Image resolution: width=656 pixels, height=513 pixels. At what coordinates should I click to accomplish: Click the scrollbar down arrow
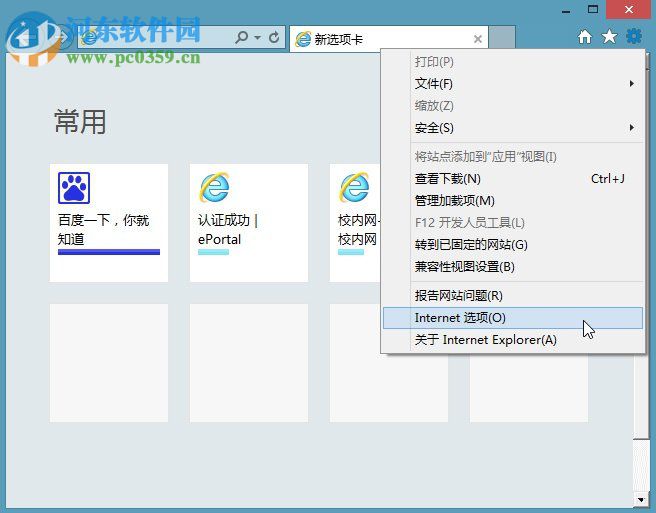point(641,499)
